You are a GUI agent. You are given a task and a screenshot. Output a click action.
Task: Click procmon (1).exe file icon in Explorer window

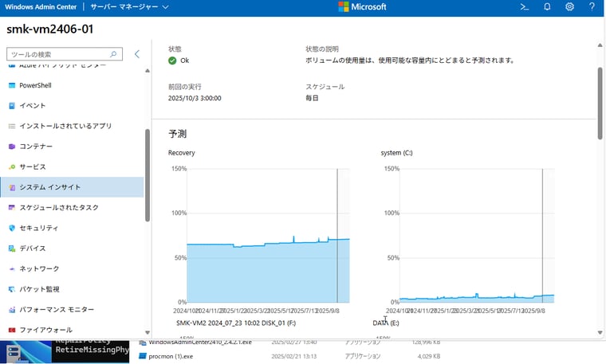[x=143, y=356]
